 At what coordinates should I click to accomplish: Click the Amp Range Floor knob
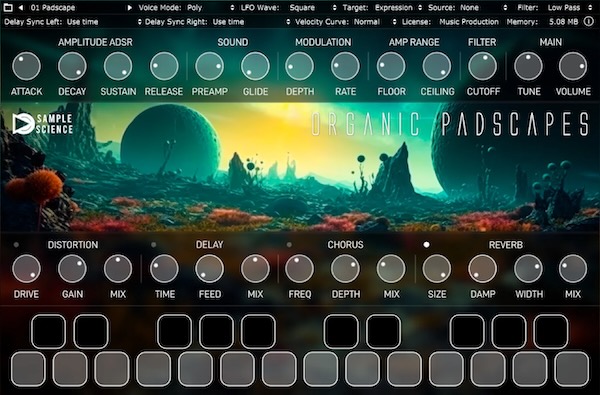click(x=391, y=66)
